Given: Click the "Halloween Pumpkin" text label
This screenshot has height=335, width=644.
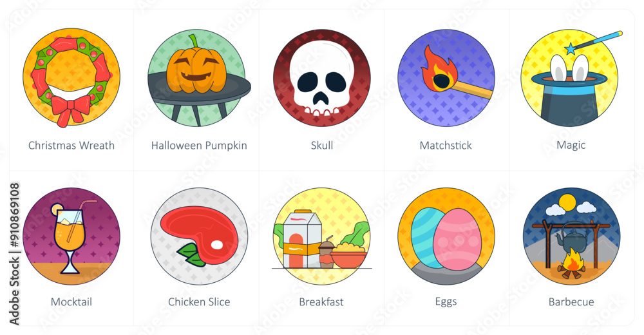Looking at the screenshot, I should click(x=199, y=146).
